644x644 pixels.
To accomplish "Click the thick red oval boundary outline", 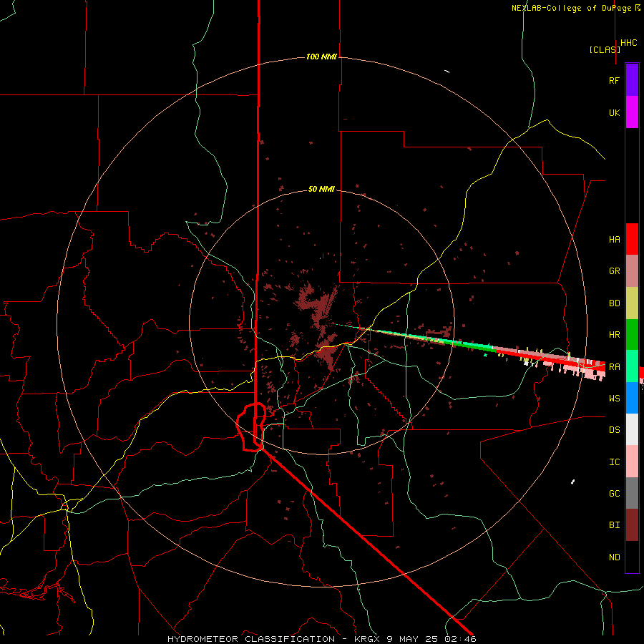I will pyautogui.click(x=251, y=427).
